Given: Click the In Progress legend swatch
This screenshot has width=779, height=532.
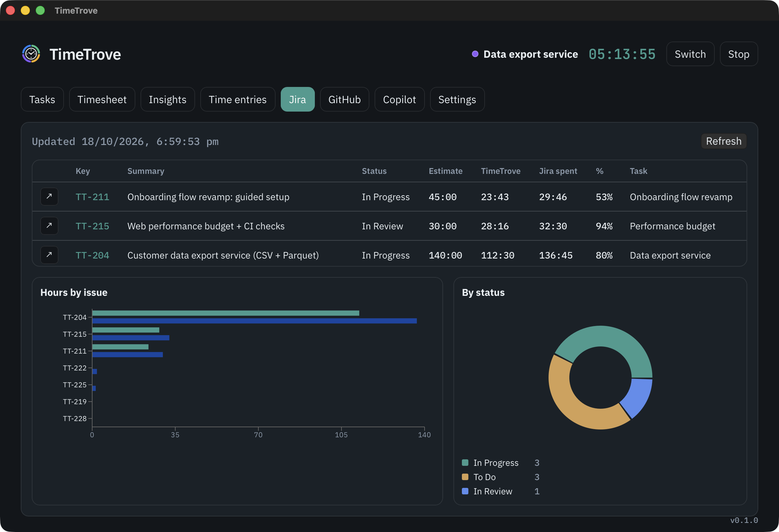Looking at the screenshot, I should pyautogui.click(x=465, y=463).
